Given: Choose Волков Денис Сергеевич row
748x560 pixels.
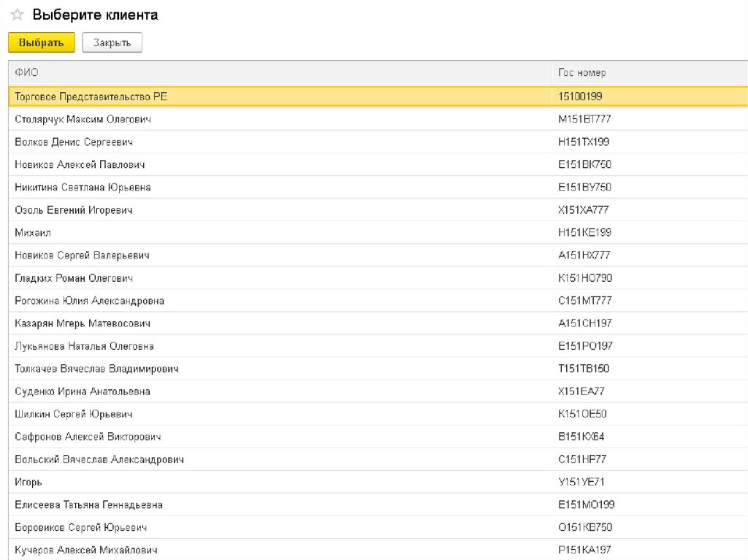Looking at the screenshot, I should pyautogui.click(x=74, y=142).
